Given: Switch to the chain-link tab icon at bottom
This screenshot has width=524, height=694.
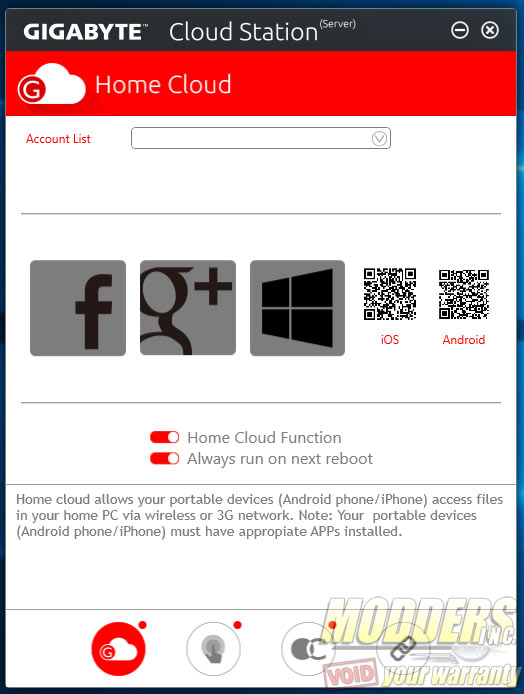Looking at the screenshot, I should point(403,648).
